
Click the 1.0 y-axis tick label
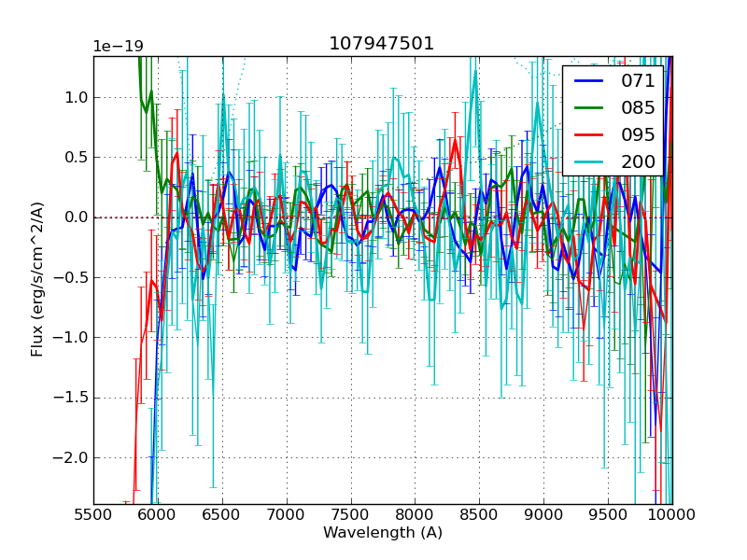coord(75,98)
